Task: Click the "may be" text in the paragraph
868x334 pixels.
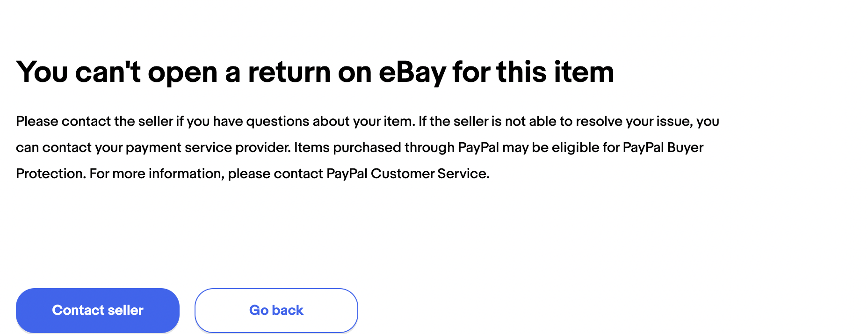Action: [525, 148]
